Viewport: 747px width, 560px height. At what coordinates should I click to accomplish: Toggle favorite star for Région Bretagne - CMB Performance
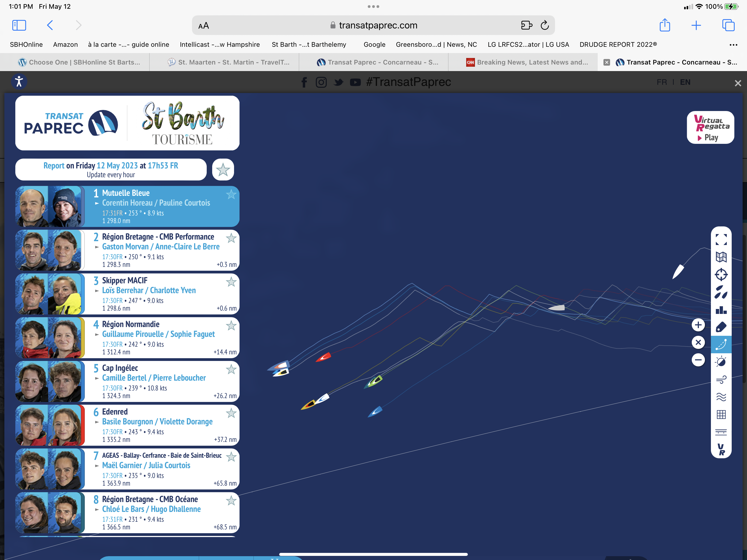pyautogui.click(x=231, y=238)
